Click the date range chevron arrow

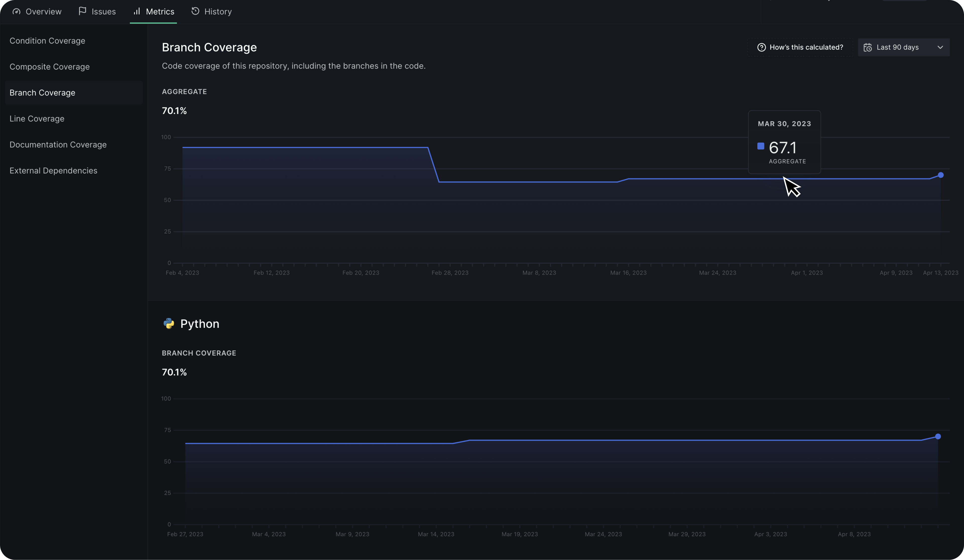click(x=940, y=47)
